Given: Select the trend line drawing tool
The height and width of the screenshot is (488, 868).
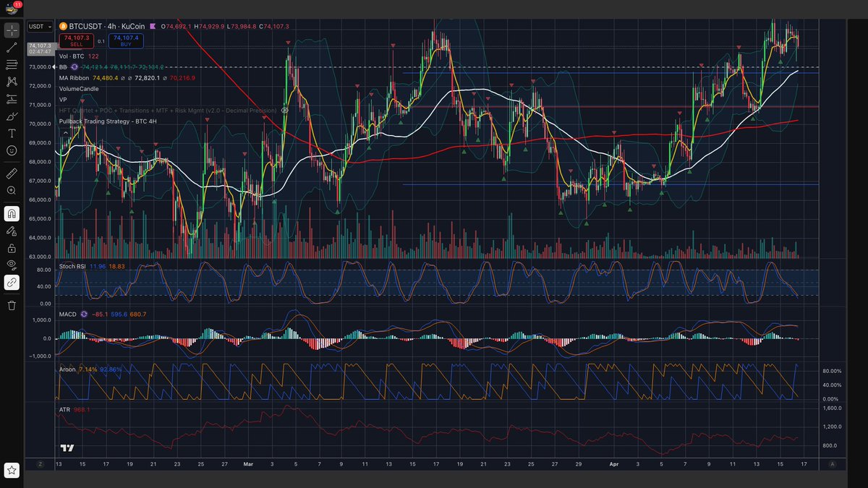Looking at the screenshot, I should coord(12,47).
